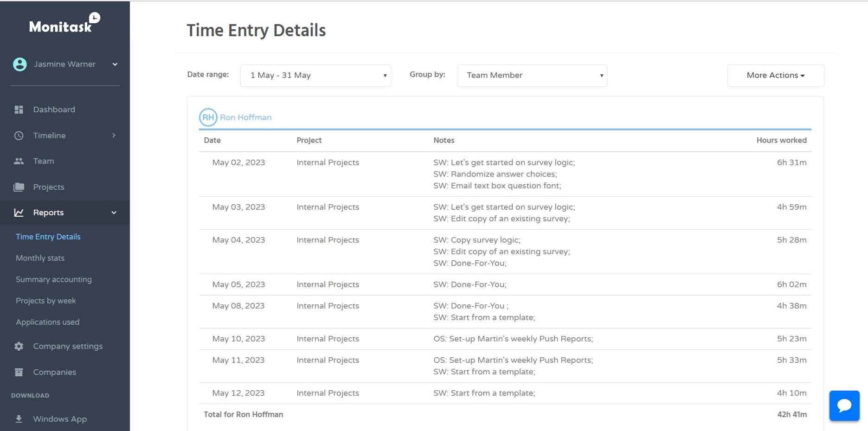868x431 pixels.
Task: Click the Team people icon
Action: point(19,161)
